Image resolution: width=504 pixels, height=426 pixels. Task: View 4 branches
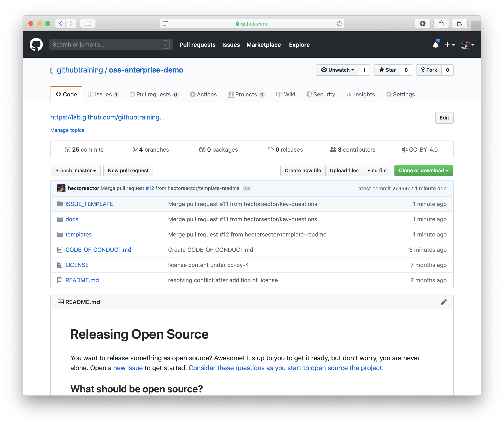tap(151, 150)
